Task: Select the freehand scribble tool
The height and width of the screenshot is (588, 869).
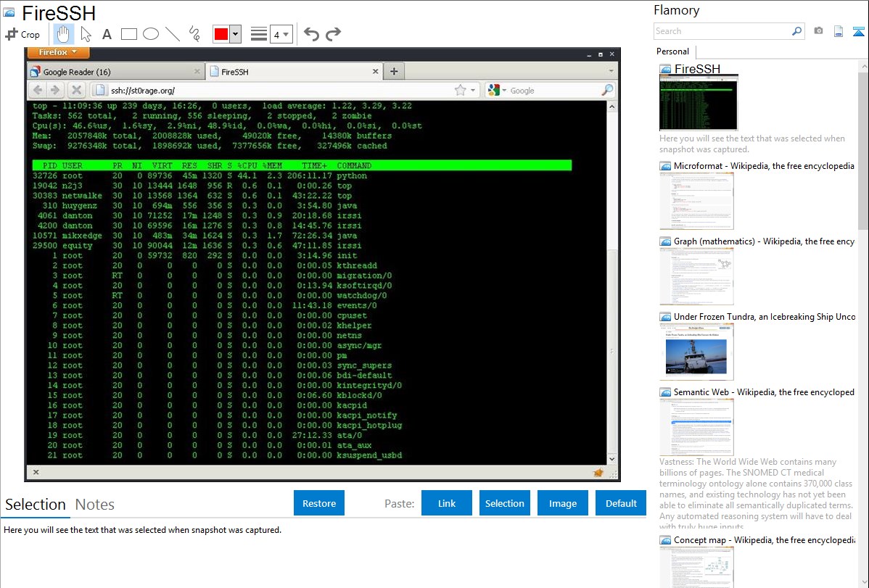Action: 194,34
